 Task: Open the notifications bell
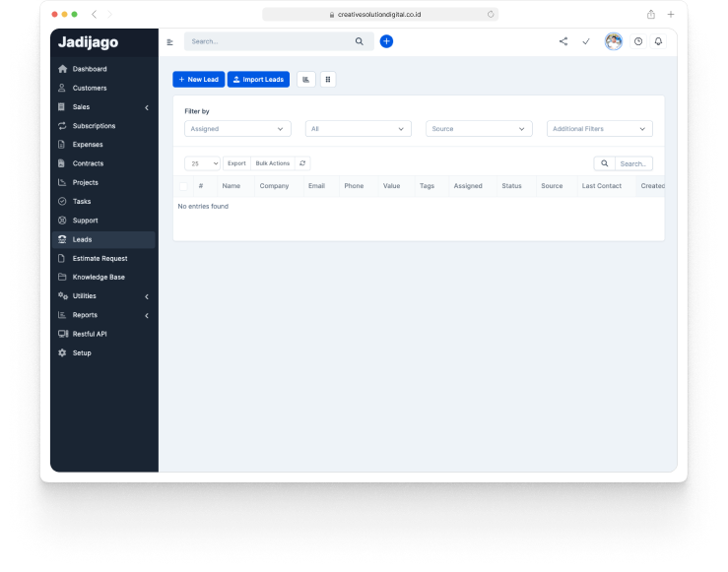coord(658,41)
